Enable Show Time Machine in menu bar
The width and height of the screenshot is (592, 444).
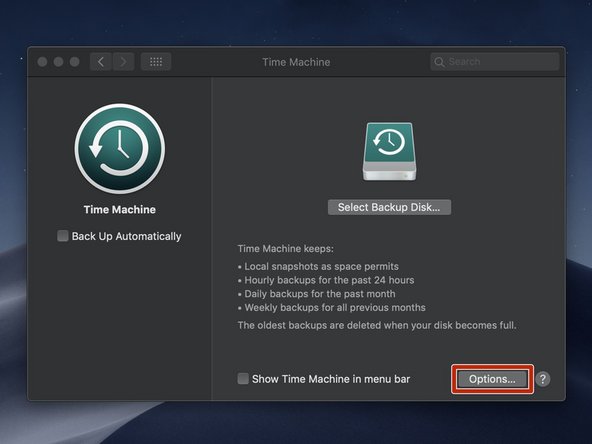coord(243,379)
